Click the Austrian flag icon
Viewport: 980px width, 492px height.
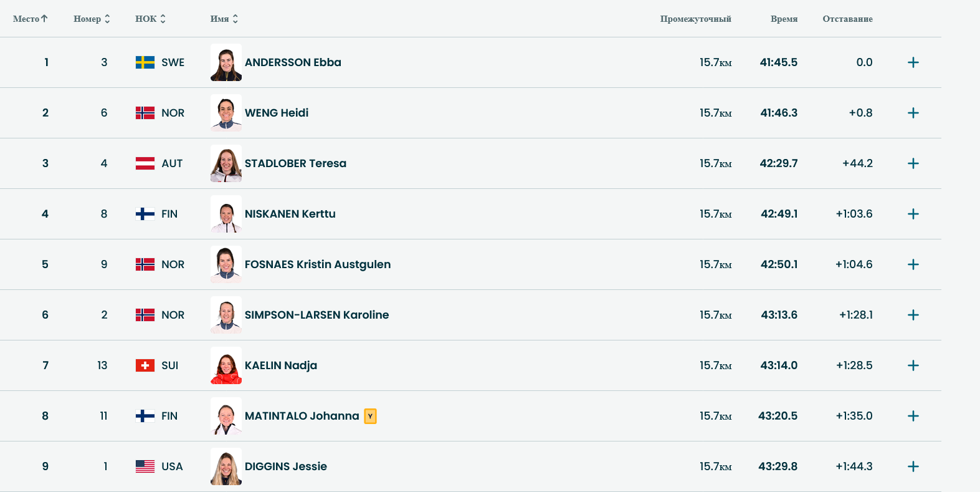pyautogui.click(x=145, y=163)
